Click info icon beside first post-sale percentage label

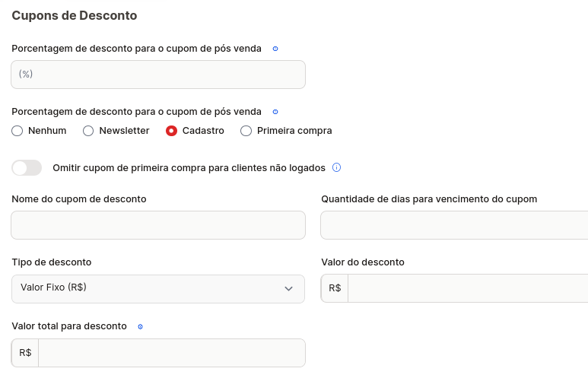click(x=275, y=49)
